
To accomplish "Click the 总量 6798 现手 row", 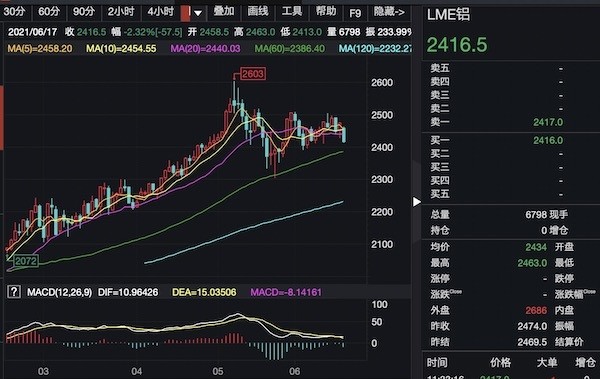I will point(511,214).
